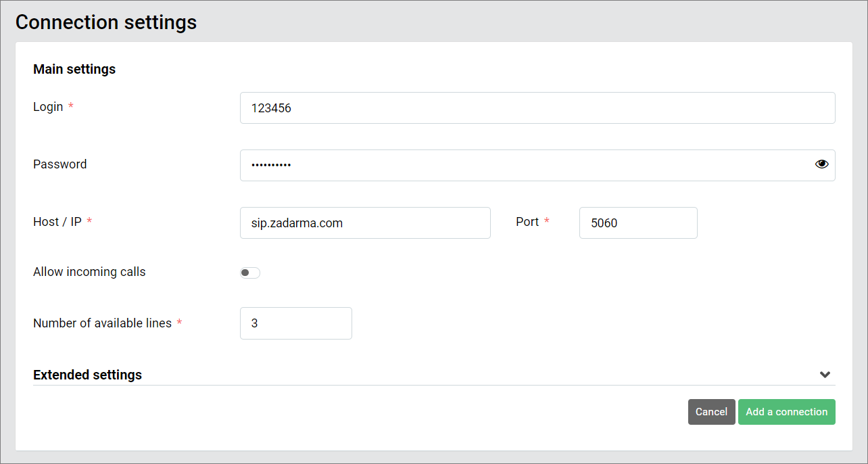This screenshot has width=868, height=464.
Task: Click the Extended settings heading text
Action: click(x=87, y=374)
